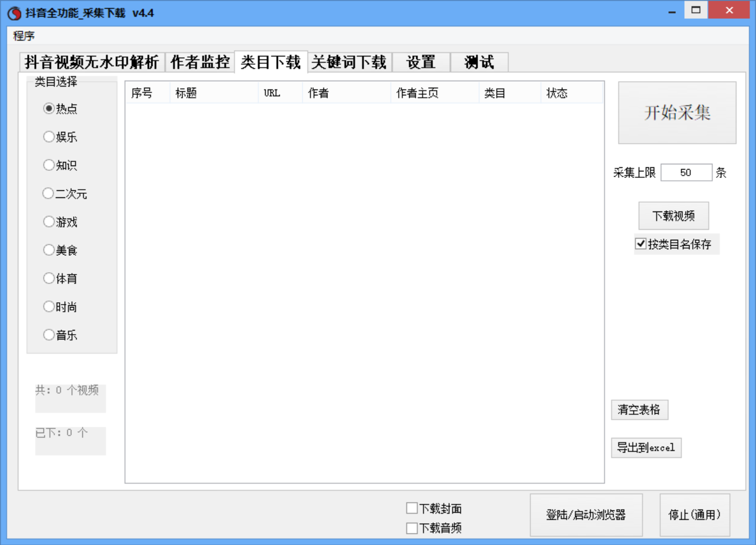Enable the 下载音频 checkbox
Image resolution: width=756 pixels, height=545 pixels.
click(x=434, y=528)
